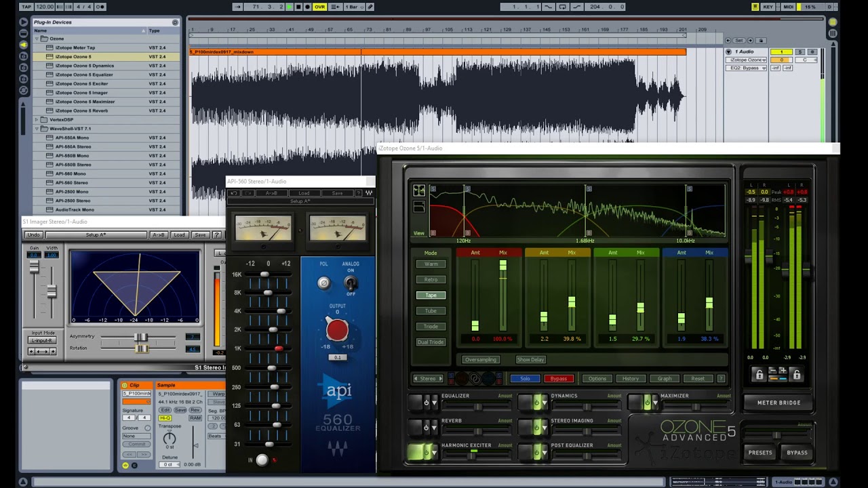Toggle the Ozone Maximizer power button
This screenshot has width=868, height=488.
[x=646, y=403]
